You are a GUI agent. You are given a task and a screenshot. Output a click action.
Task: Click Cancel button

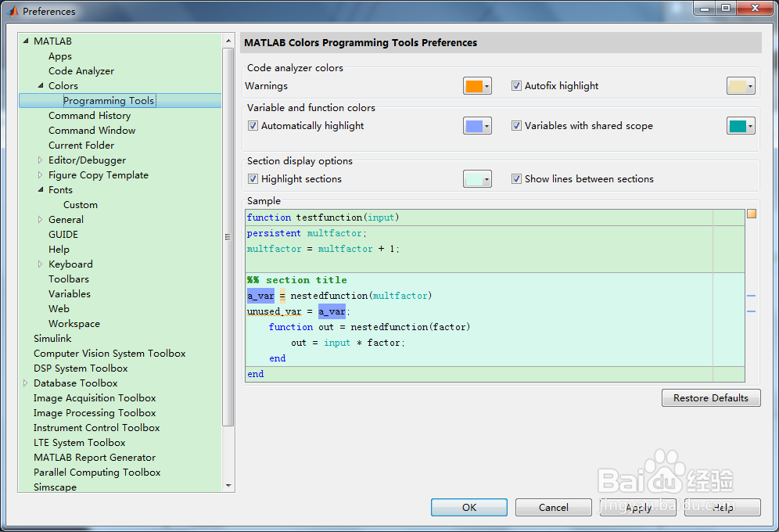tap(554, 507)
